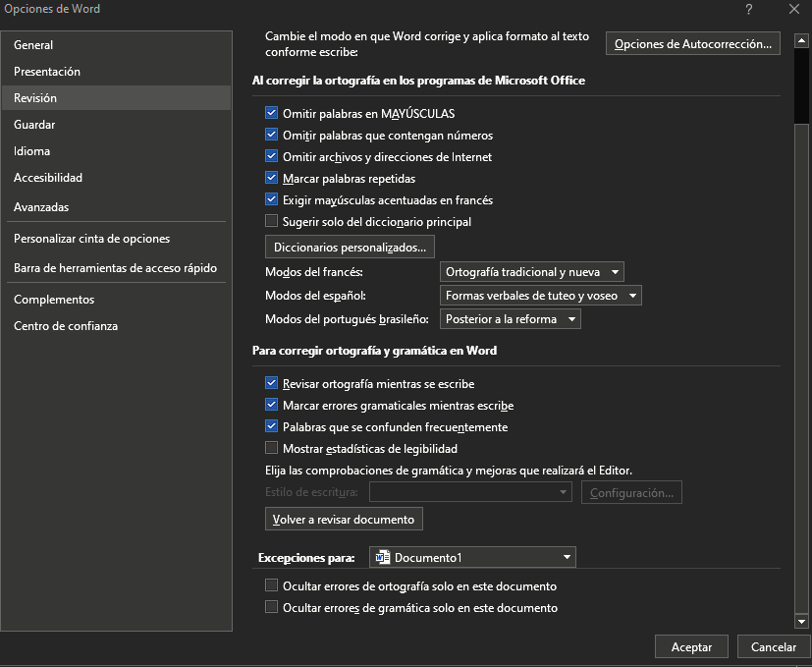
Task: Check Ocultar errores de gramática solo en este documento
Action: [271, 606]
